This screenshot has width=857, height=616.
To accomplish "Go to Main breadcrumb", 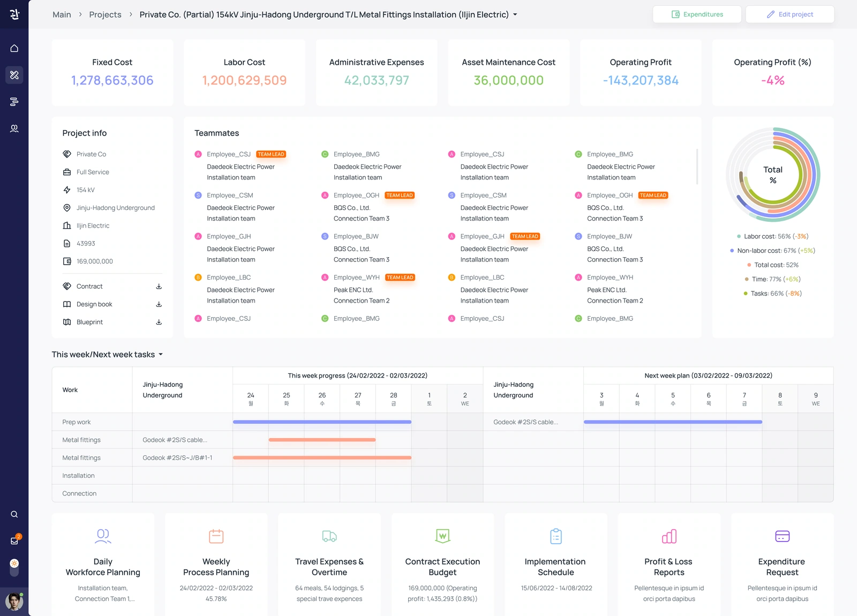I will 62,14.
